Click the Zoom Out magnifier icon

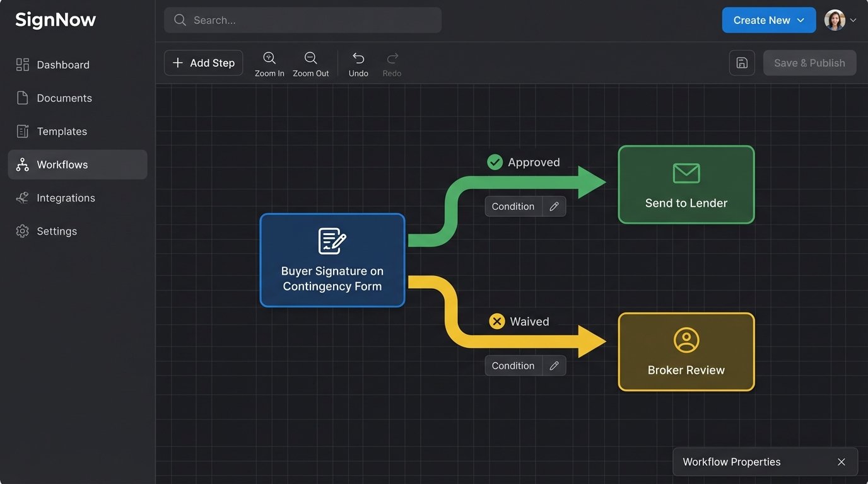coord(310,59)
